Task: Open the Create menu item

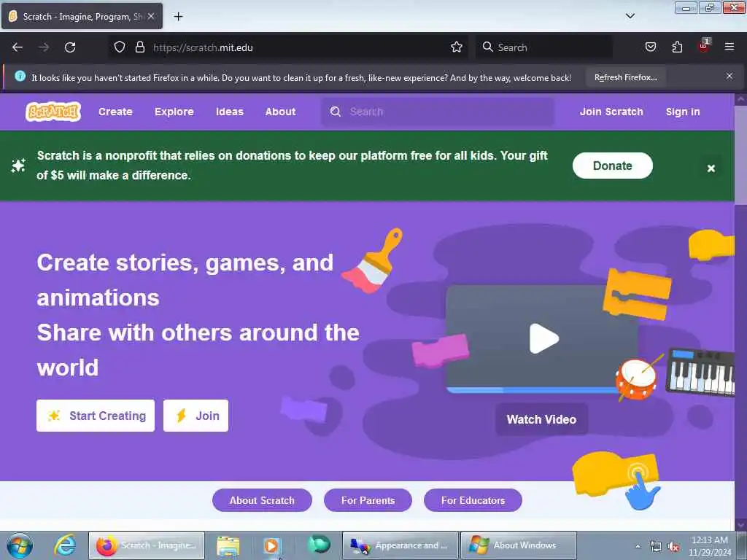Action: coord(115,112)
